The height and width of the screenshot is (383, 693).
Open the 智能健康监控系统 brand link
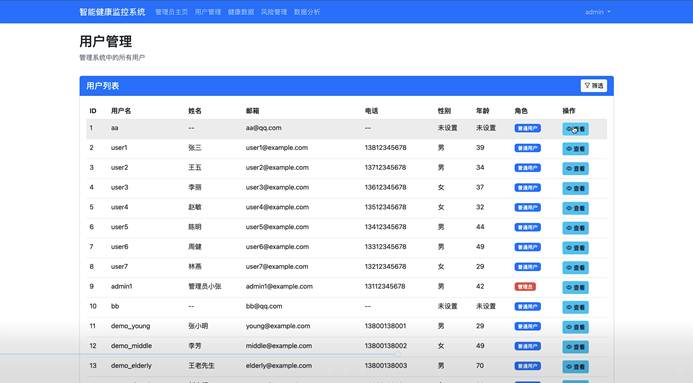(x=112, y=12)
